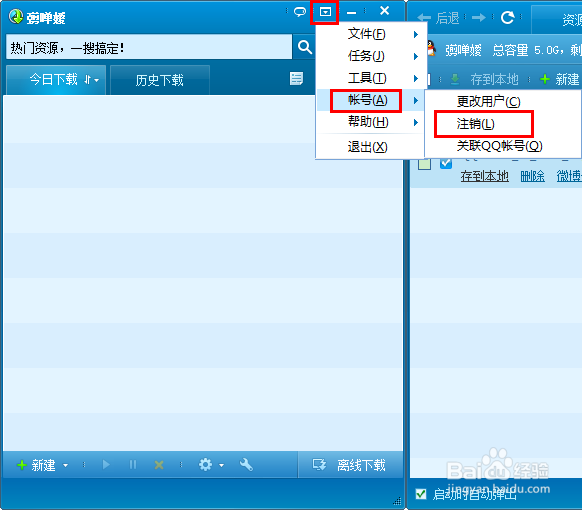Select 更改用户(C) in submenu
This screenshot has width=582, height=510.
point(488,101)
